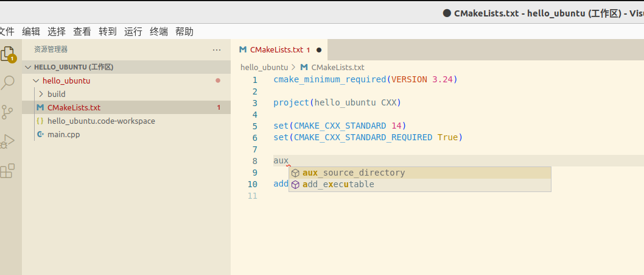Open the 编辑 menu
The width and height of the screenshot is (644, 275).
(x=31, y=32)
